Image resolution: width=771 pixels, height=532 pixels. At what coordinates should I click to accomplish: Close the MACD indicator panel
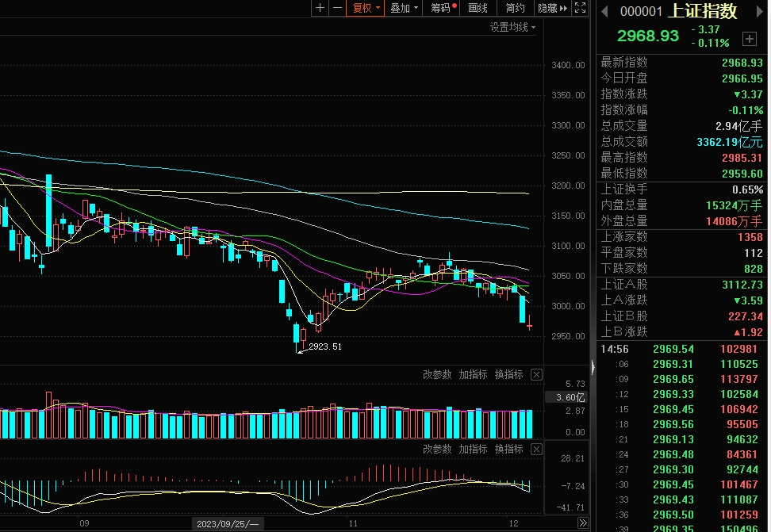click(536, 450)
